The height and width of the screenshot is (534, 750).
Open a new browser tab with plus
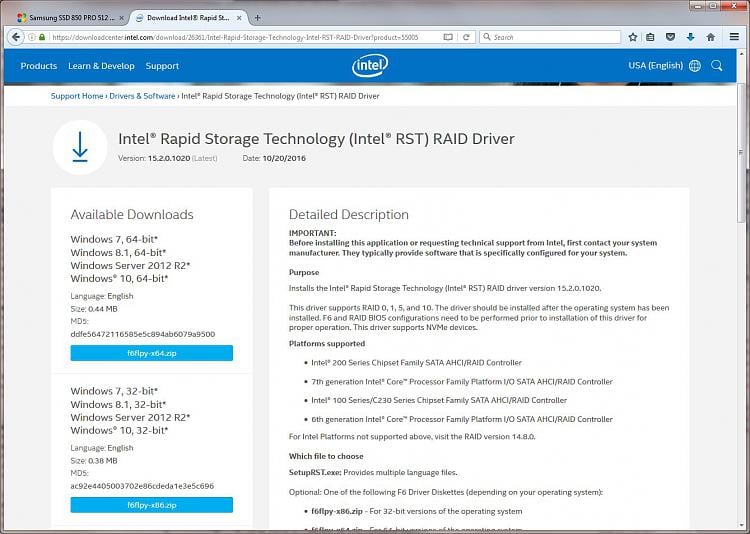[x=257, y=18]
